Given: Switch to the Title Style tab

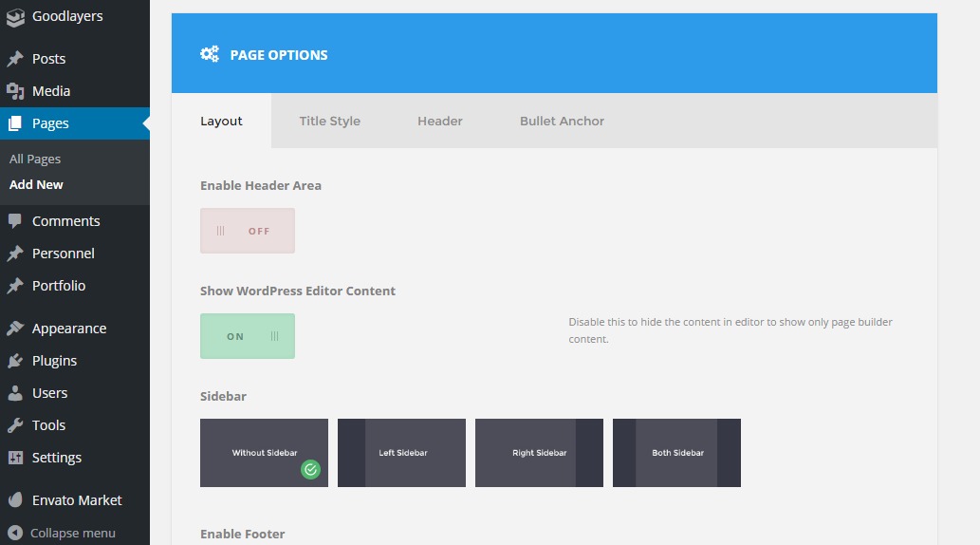Looking at the screenshot, I should click(x=329, y=121).
